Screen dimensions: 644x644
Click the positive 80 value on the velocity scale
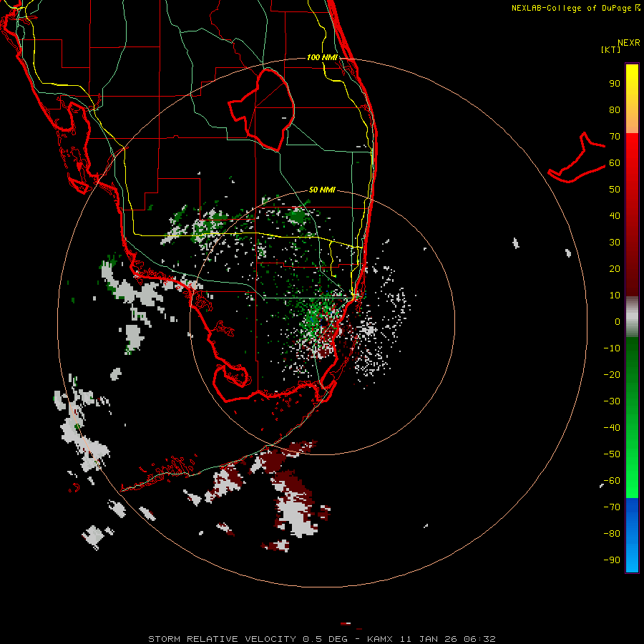(615, 109)
